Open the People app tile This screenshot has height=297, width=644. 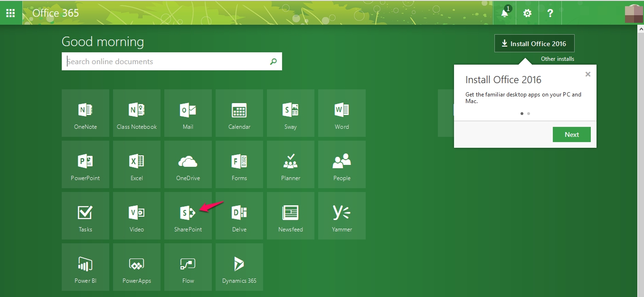click(342, 164)
